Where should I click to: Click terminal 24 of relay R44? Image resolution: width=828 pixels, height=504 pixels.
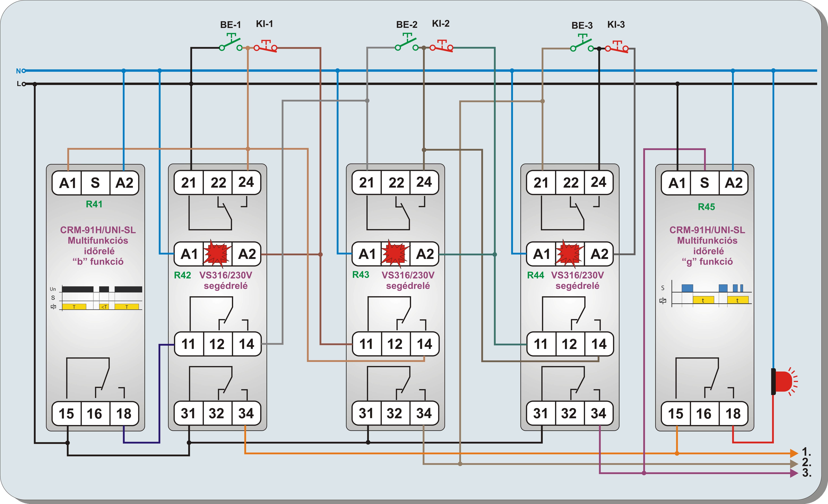coord(599,183)
